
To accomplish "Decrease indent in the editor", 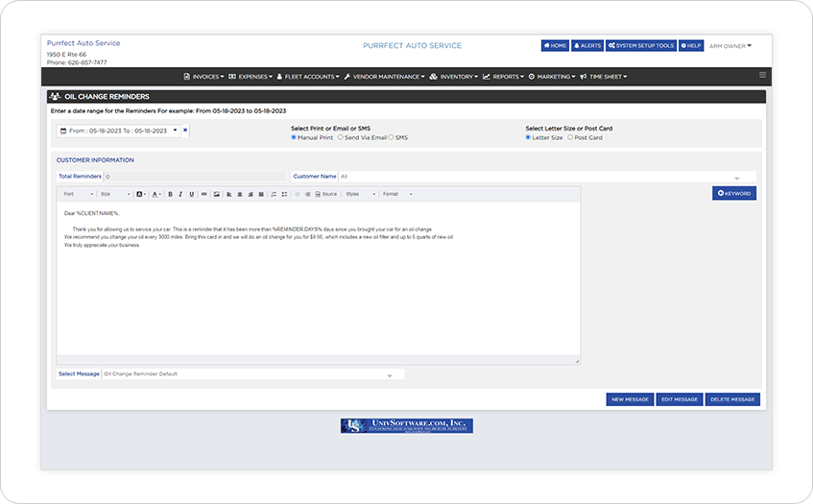I will coord(297,195).
